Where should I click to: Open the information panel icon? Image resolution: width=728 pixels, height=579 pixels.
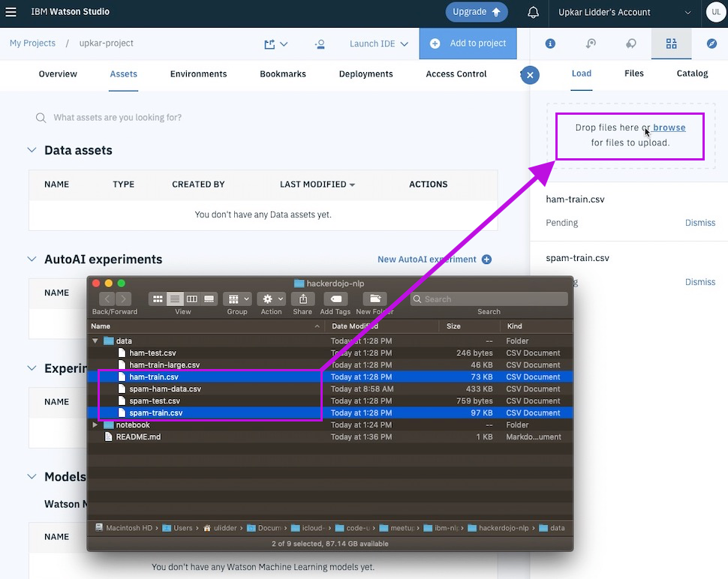pos(550,43)
